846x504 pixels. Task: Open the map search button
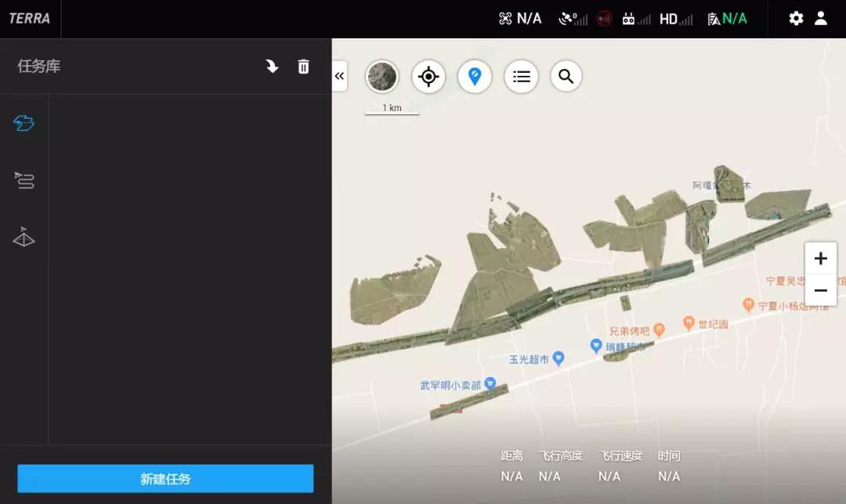pos(566,76)
